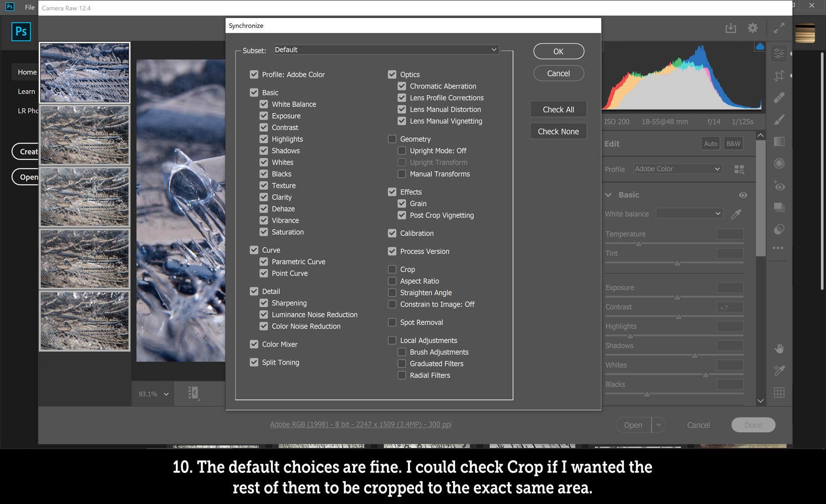Click the Check All button
Viewport: 826px width, 504px height.
click(558, 110)
